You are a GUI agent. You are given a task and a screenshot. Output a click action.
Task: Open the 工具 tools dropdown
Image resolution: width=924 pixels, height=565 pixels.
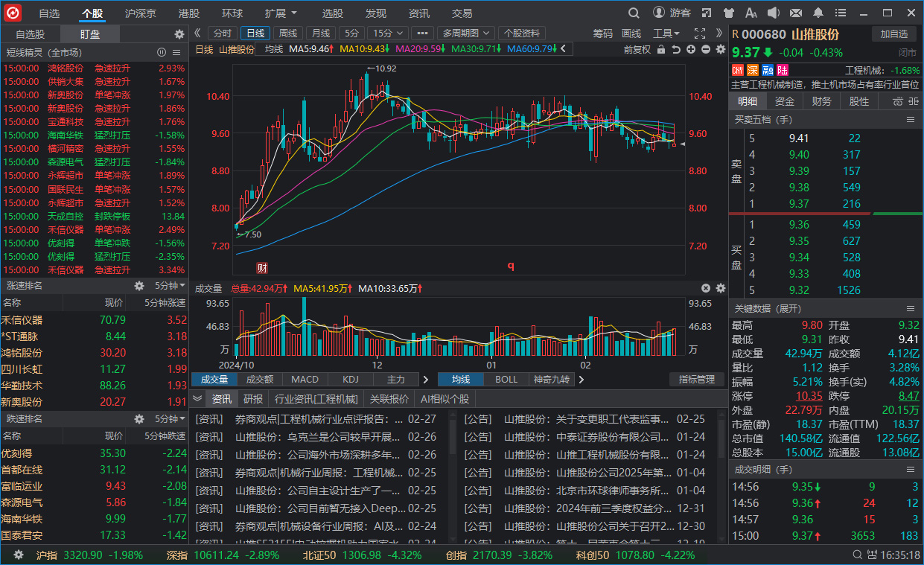pos(666,33)
